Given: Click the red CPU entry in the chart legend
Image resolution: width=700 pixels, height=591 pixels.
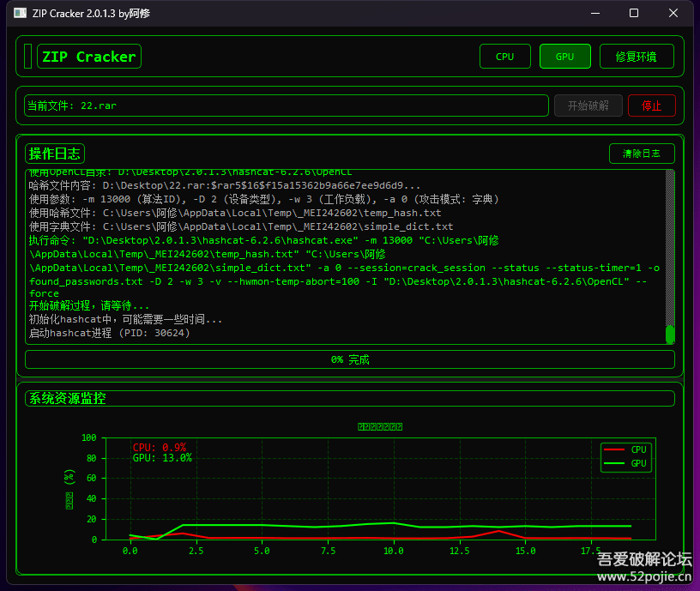Looking at the screenshot, I should [625, 449].
